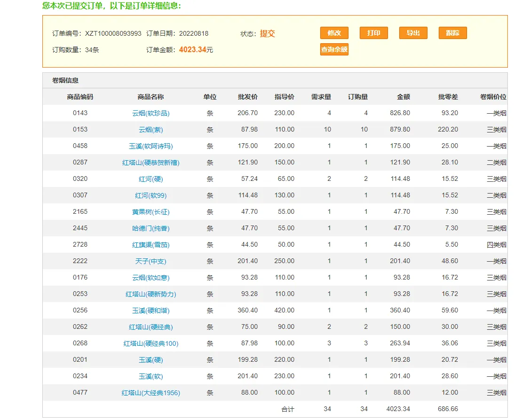The image size is (530, 420).
Task: Click the 修改 (modify) order button
Action: tap(334, 33)
